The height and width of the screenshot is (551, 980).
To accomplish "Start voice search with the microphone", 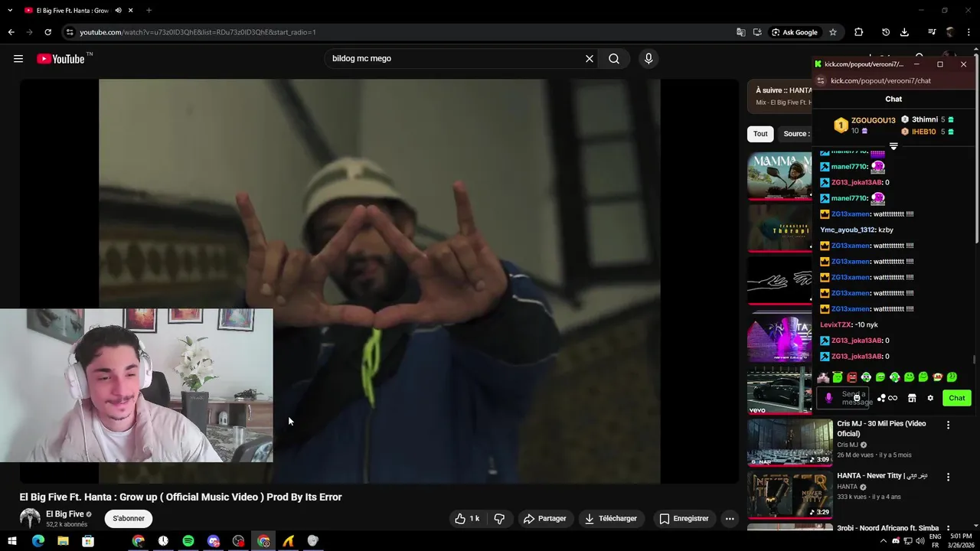I will click(x=648, y=59).
